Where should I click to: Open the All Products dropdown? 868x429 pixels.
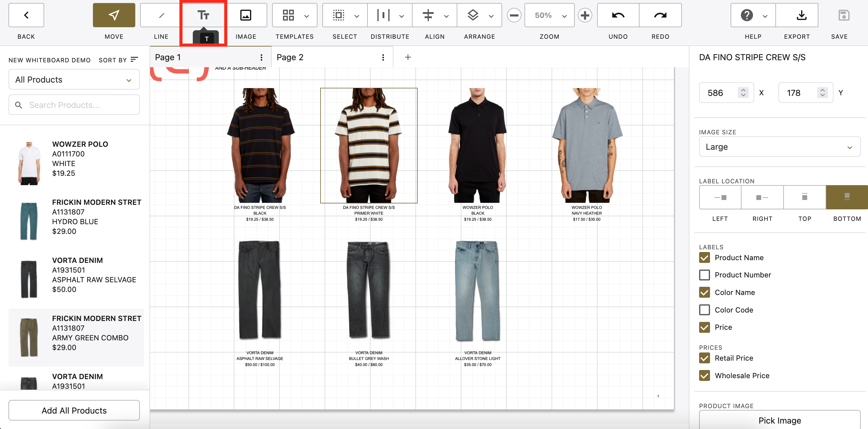tap(74, 80)
